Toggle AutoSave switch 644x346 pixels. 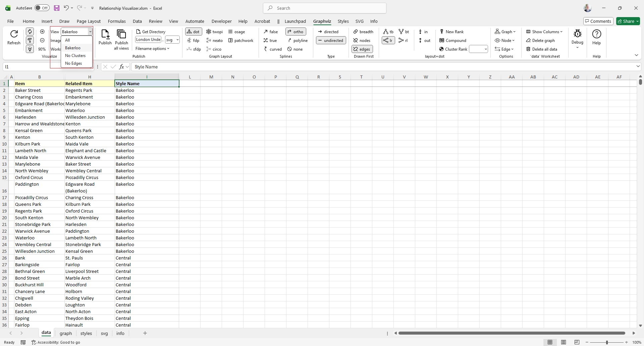[42, 8]
